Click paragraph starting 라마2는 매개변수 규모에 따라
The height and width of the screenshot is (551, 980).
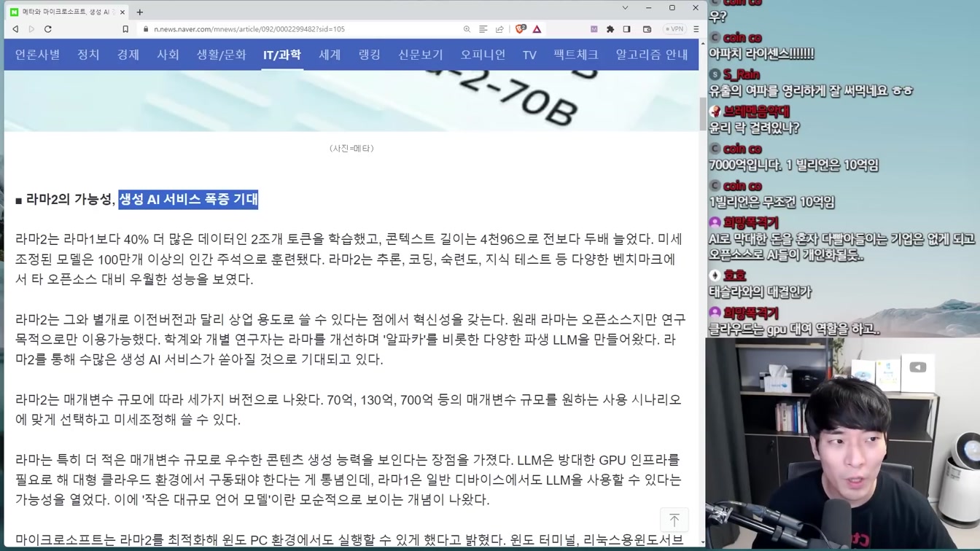click(348, 410)
